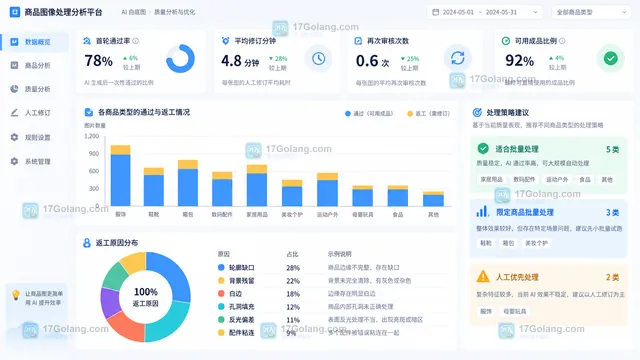Click the cyan dot for 孔洞填充

[221, 307]
